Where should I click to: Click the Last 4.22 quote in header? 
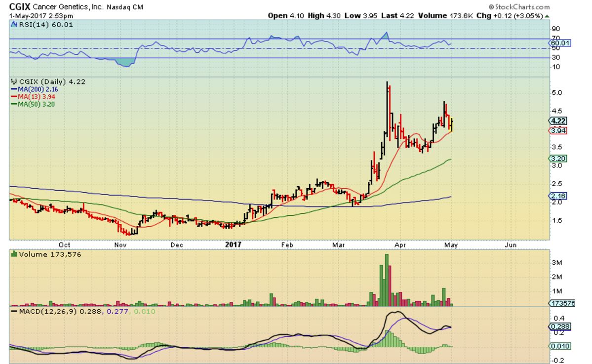(x=397, y=16)
